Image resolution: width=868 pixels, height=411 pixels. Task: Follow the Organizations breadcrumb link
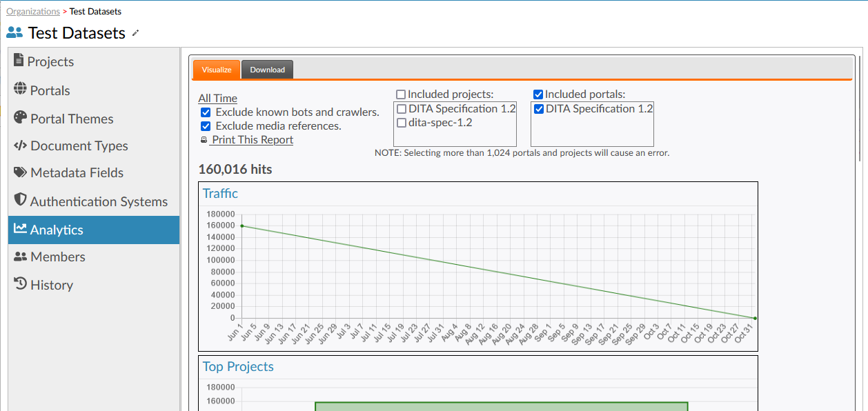(33, 11)
